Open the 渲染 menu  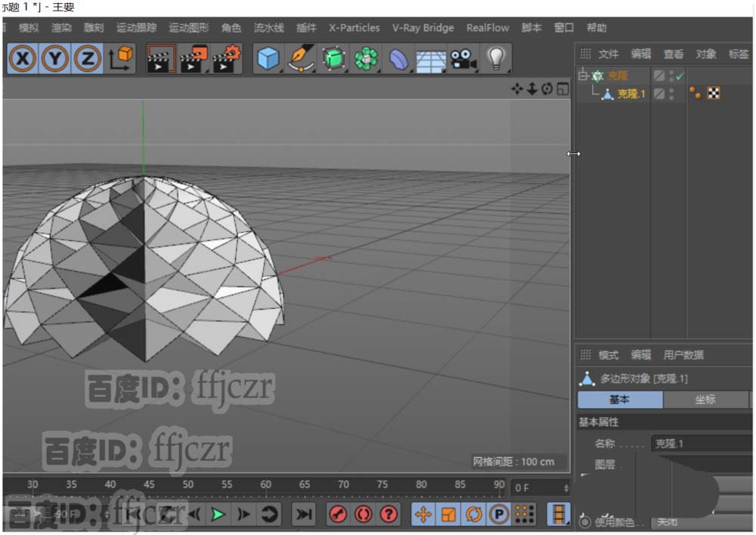[x=61, y=28]
